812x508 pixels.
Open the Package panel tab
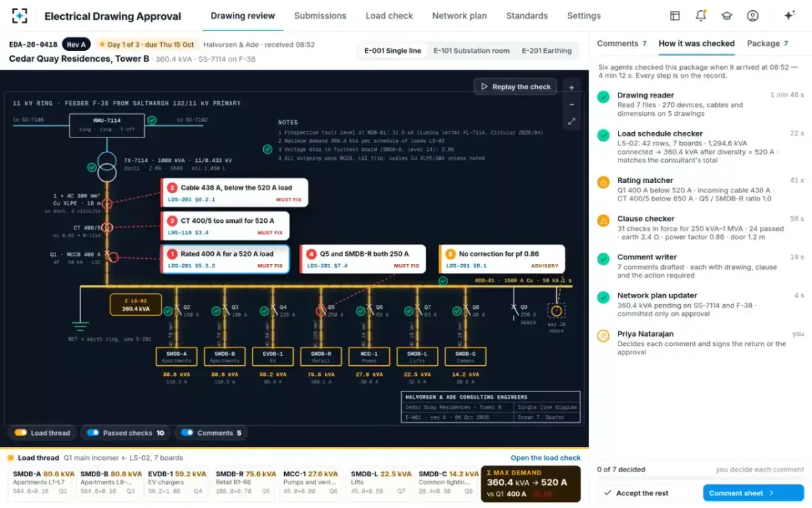767,43
